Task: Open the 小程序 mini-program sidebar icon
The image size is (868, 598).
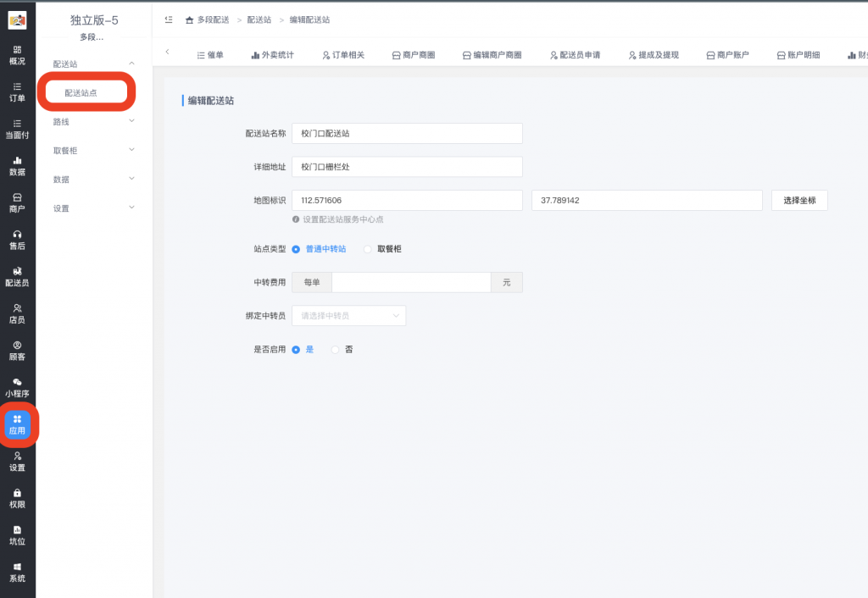Action: [x=17, y=390]
